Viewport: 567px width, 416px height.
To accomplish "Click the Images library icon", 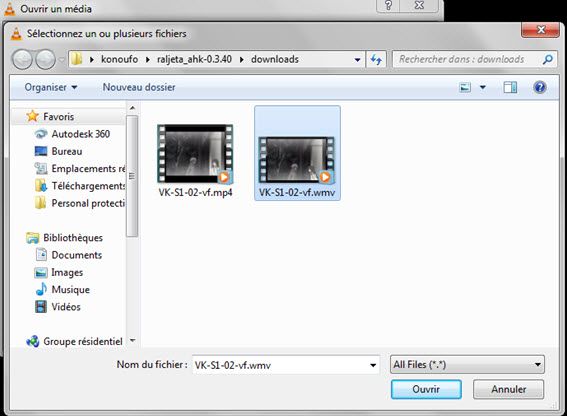I will point(40,273).
